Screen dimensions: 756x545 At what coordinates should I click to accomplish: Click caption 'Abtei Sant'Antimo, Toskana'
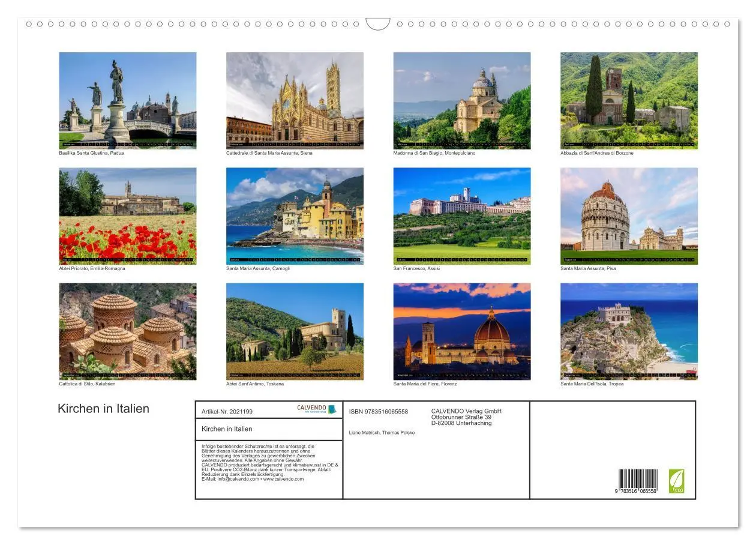255,384
